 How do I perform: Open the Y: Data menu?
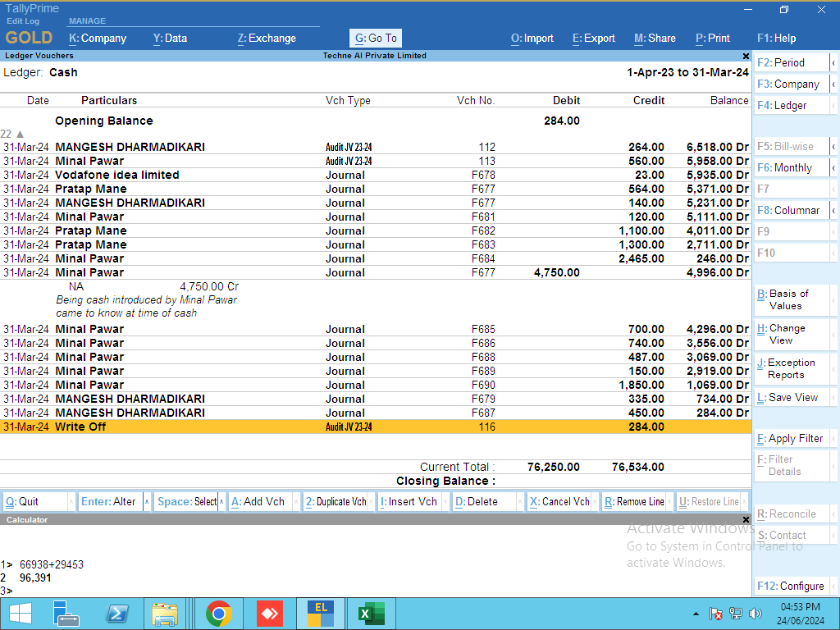tap(170, 38)
